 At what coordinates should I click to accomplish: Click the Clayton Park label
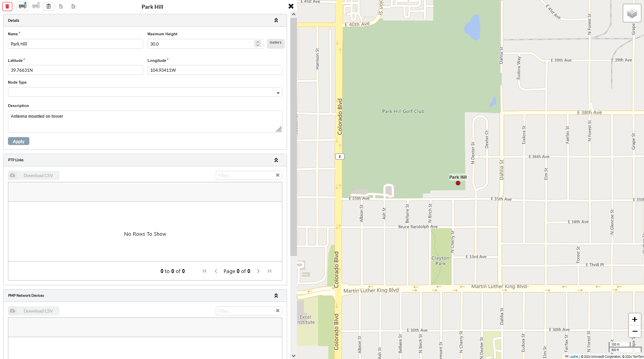pos(440,261)
